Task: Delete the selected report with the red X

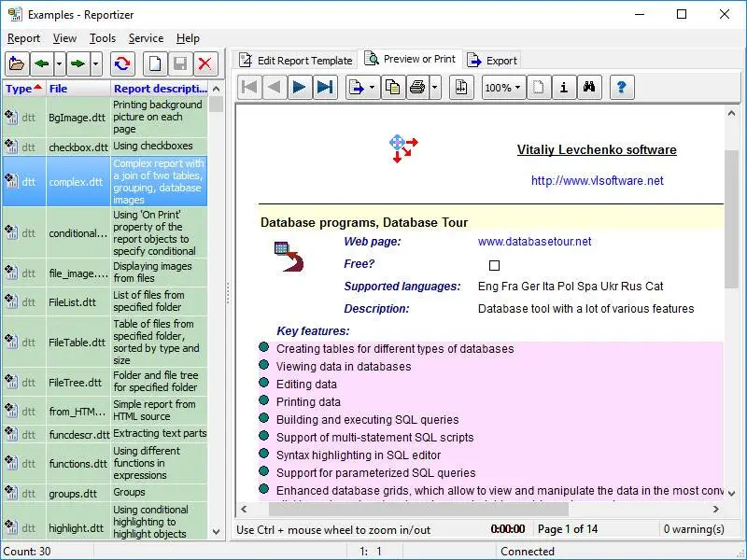Action: pos(205,63)
